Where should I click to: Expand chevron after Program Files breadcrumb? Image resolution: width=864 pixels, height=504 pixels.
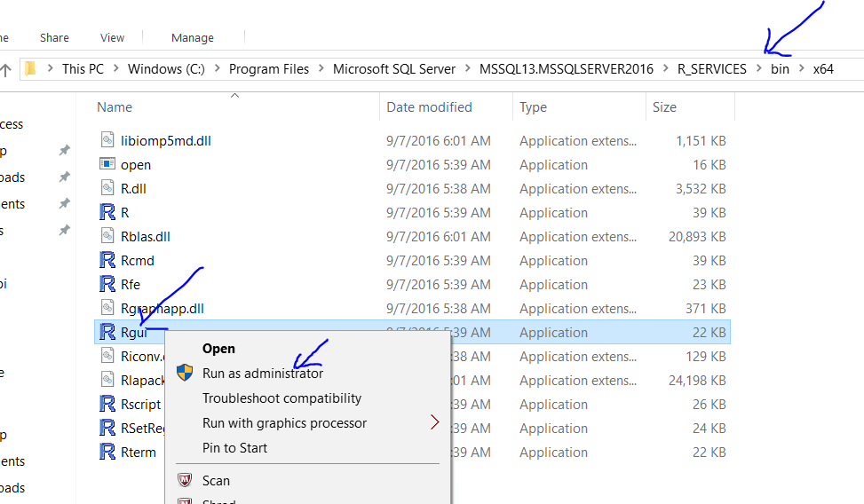[321, 68]
